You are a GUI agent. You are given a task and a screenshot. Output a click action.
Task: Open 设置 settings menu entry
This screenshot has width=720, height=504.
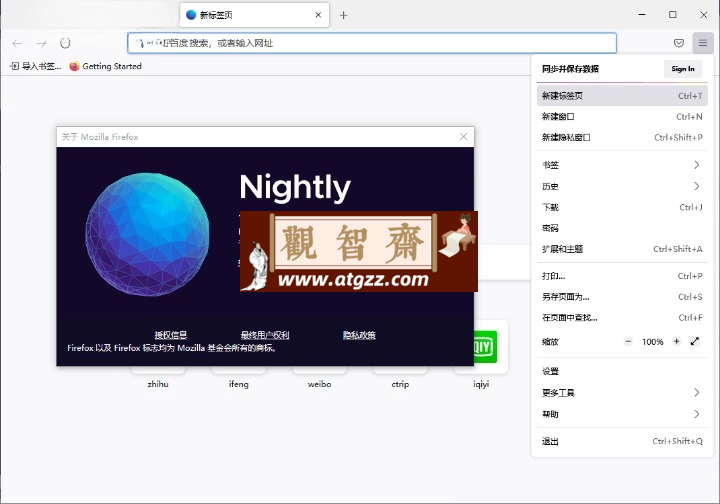(622, 371)
